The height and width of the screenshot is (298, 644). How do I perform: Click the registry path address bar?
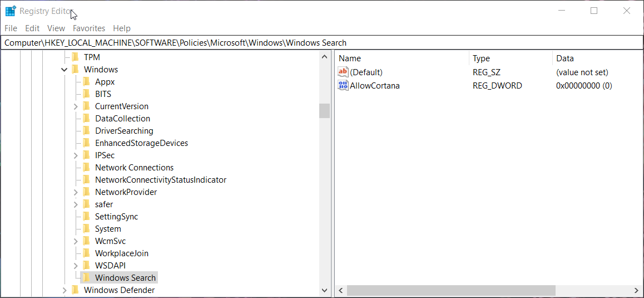pyautogui.click(x=321, y=42)
